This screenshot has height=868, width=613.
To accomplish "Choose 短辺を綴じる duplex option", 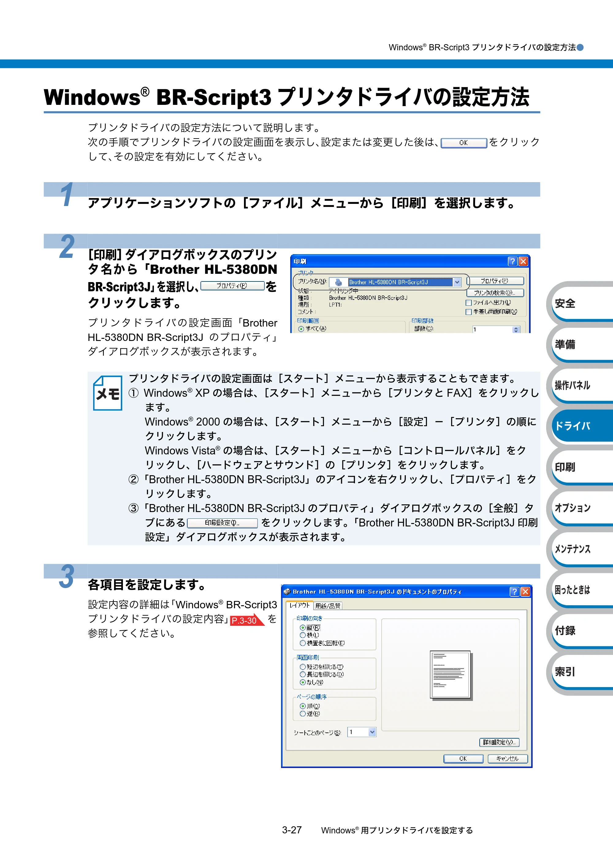I will click(302, 667).
